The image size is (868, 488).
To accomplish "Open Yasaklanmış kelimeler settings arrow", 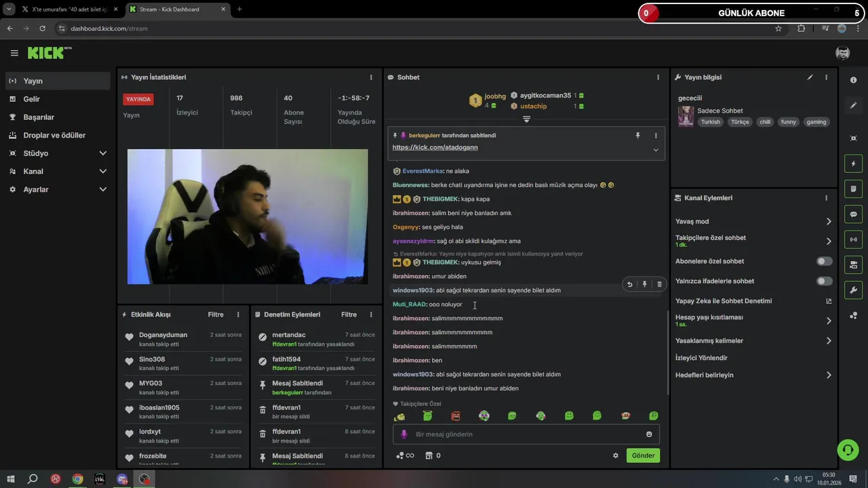I will (x=829, y=341).
